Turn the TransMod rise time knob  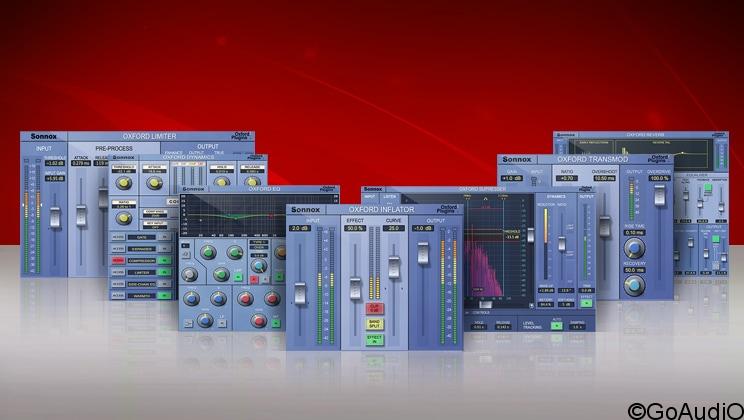[x=634, y=248]
